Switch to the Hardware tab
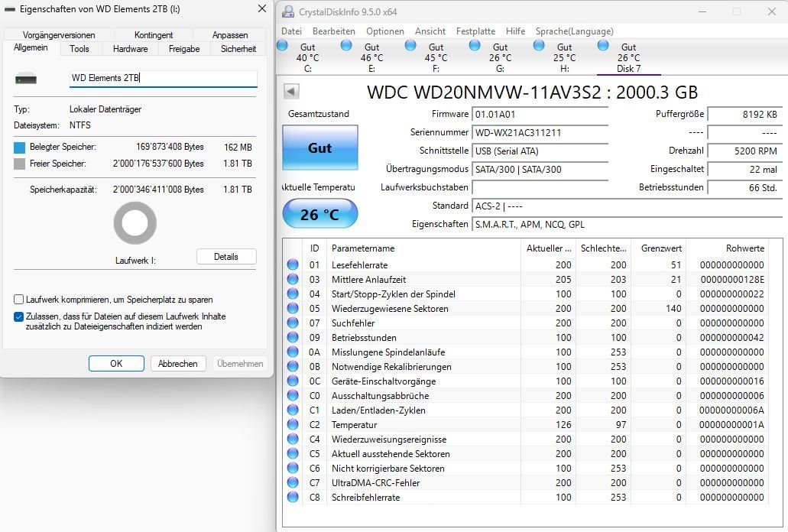The height and width of the screenshot is (532, 788). point(130,49)
